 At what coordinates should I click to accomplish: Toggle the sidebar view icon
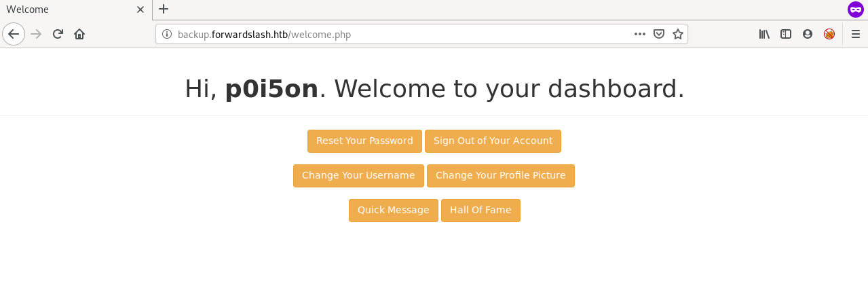(x=786, y=34)
